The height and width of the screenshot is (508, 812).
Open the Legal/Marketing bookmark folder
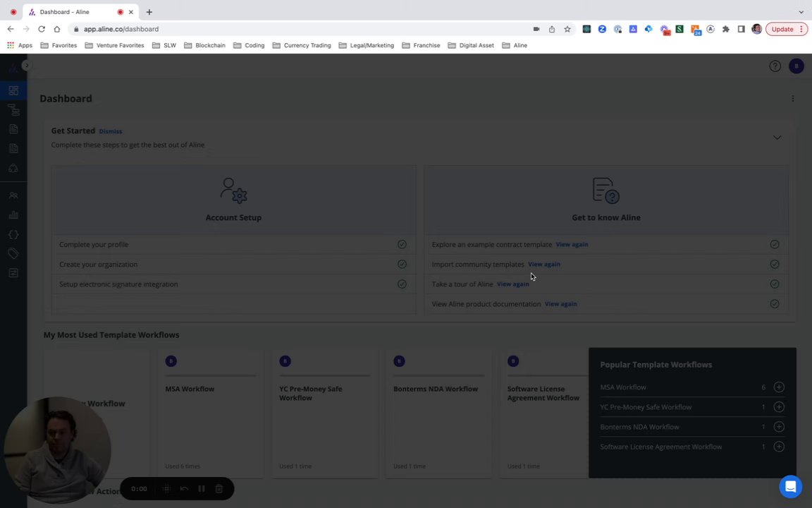click(366, 46)
